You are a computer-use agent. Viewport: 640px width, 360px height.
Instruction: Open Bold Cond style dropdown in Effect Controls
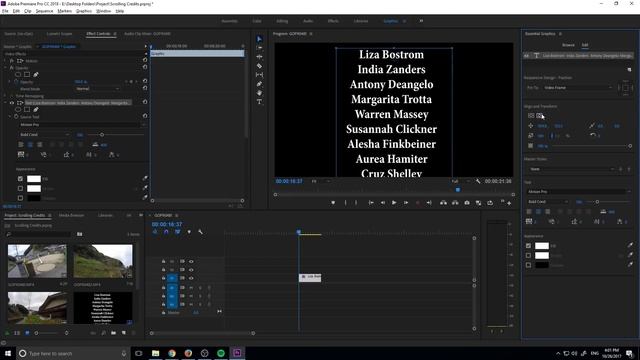coord(44,135)
